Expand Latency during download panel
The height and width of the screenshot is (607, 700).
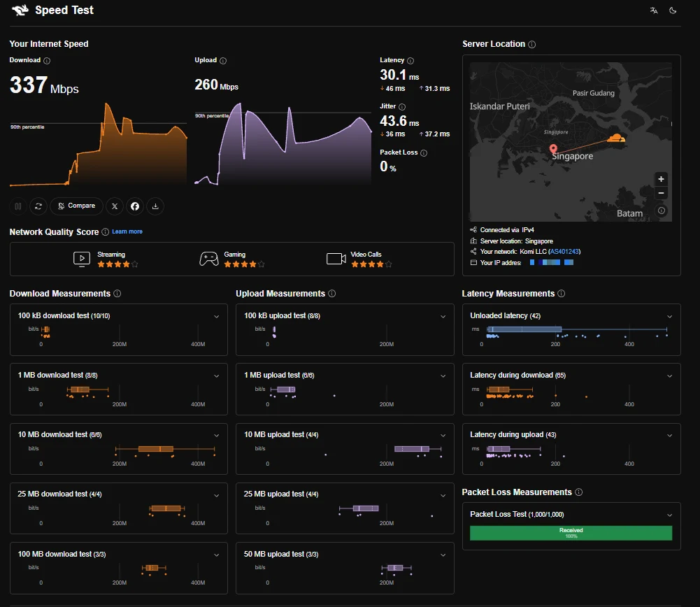tap(670, 376)
